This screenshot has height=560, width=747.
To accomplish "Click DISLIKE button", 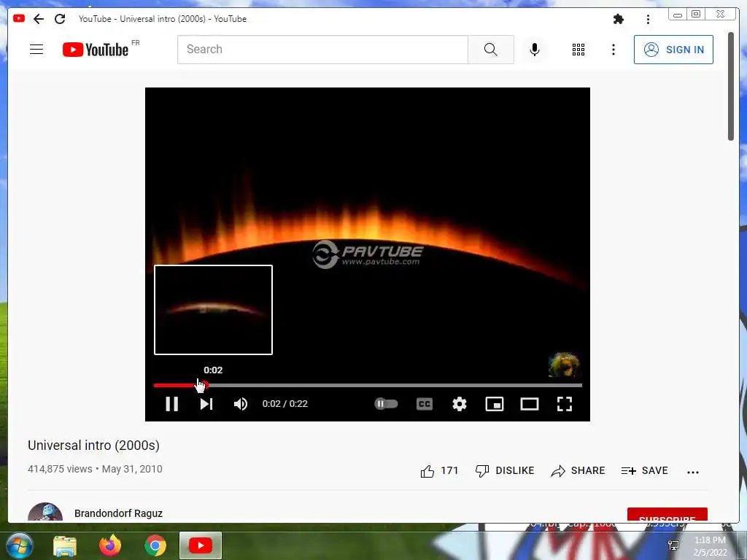I will (505, 471).
